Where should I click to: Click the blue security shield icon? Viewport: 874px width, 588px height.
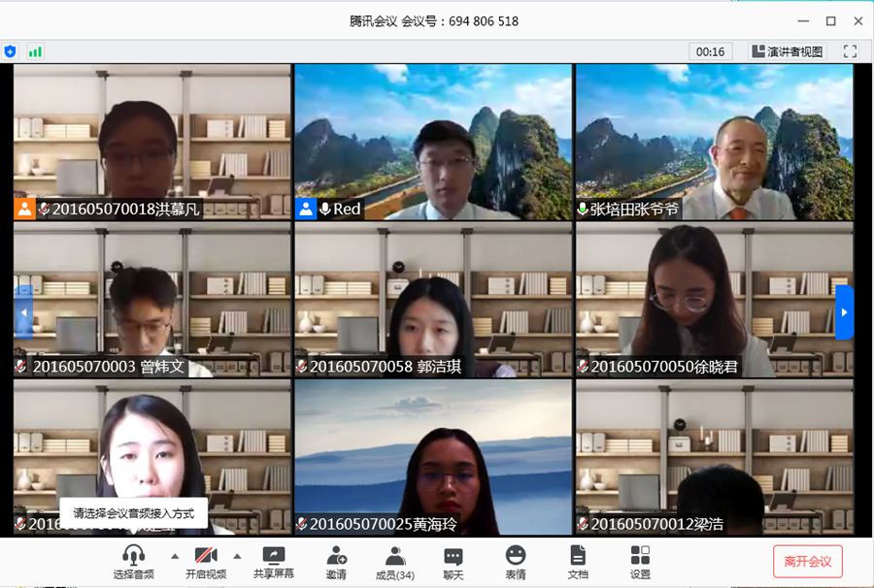11,51
